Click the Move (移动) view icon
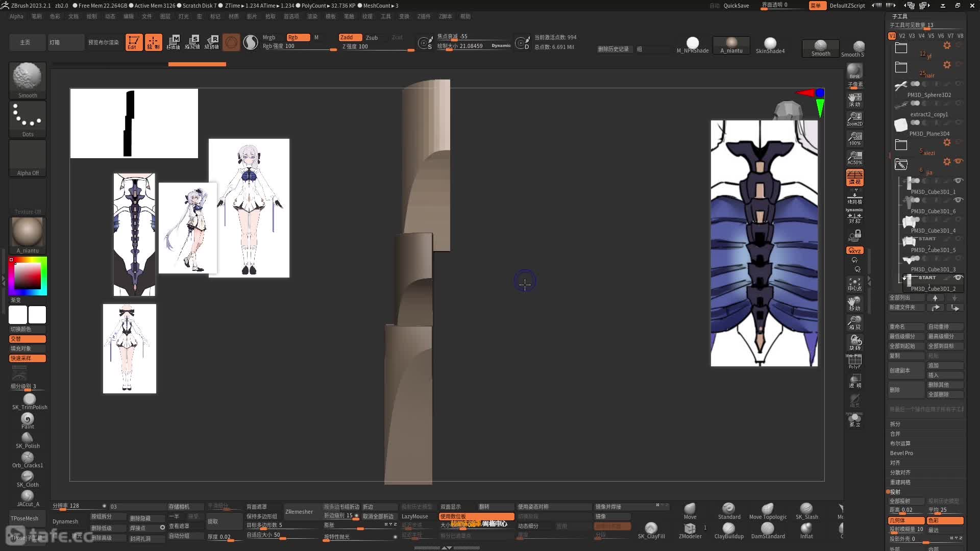980x551 pixels. click(854, 304)
